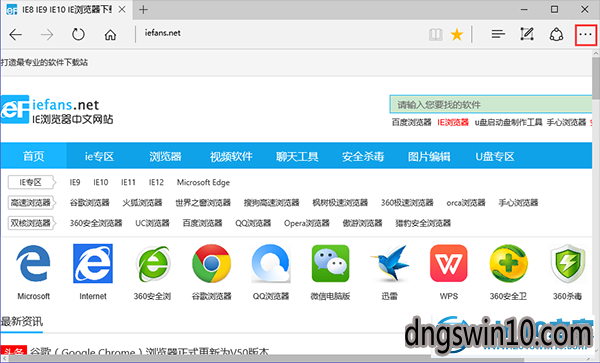Open the 火狐浏览器 link
600x363 pixels.
pos(142,203)
